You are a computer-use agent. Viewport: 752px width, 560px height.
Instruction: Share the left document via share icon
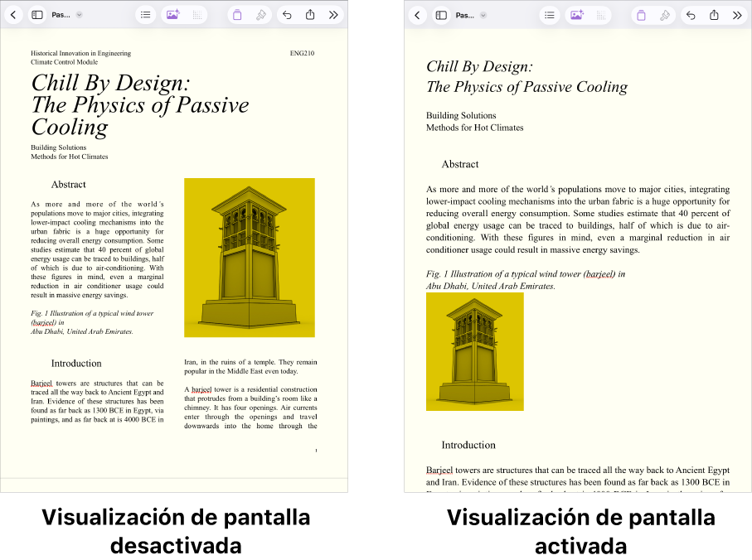click(x=310, y=14)
